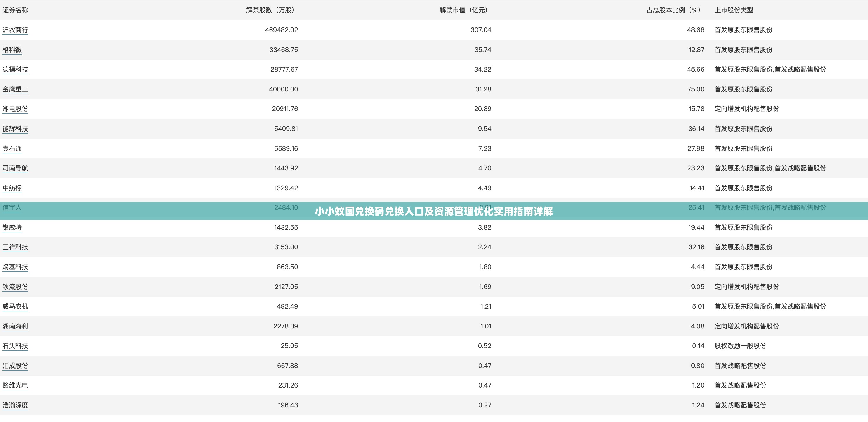Select 壹石通 from the table
Viewport: 868px width, 422px height.
tap(12, 148)
